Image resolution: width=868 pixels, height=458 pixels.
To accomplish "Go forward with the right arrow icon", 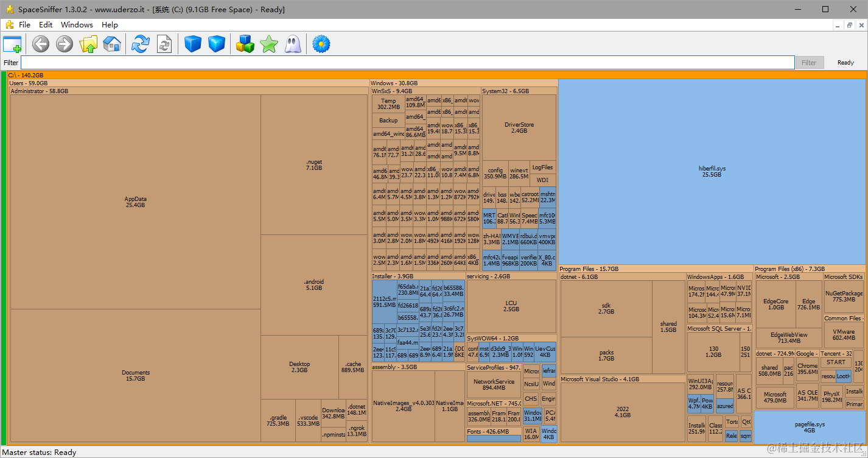I will tap(65, 44).
